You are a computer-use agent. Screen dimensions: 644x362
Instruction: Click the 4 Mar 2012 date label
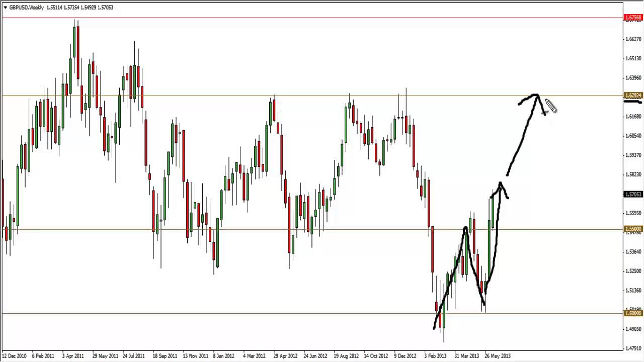pyautogui.click(x=254, y=356)
